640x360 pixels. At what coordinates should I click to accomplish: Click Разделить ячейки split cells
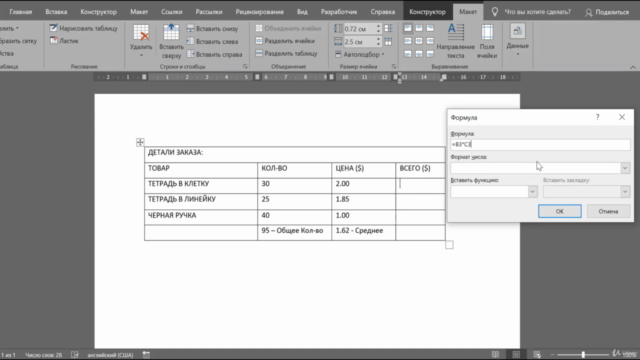point(285,41)
